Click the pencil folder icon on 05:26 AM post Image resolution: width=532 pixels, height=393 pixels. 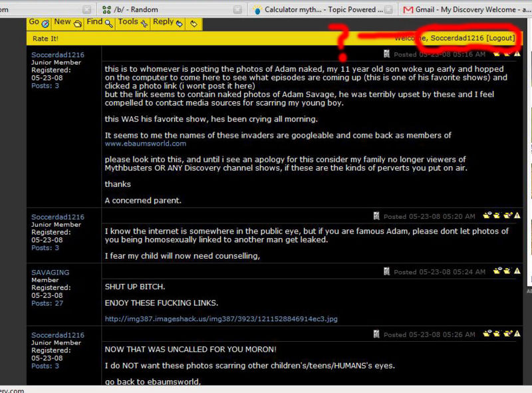pyautogui.click(x=507, y=334)
